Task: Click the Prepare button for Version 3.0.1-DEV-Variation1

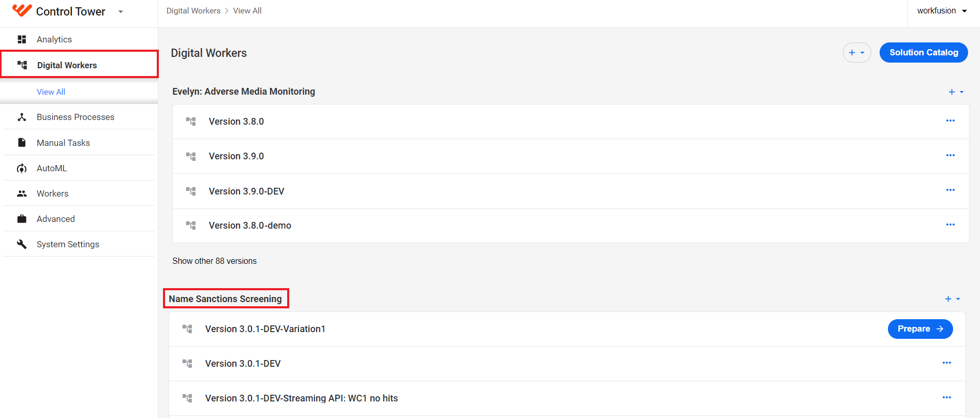Action: click(x=920, y=329)
